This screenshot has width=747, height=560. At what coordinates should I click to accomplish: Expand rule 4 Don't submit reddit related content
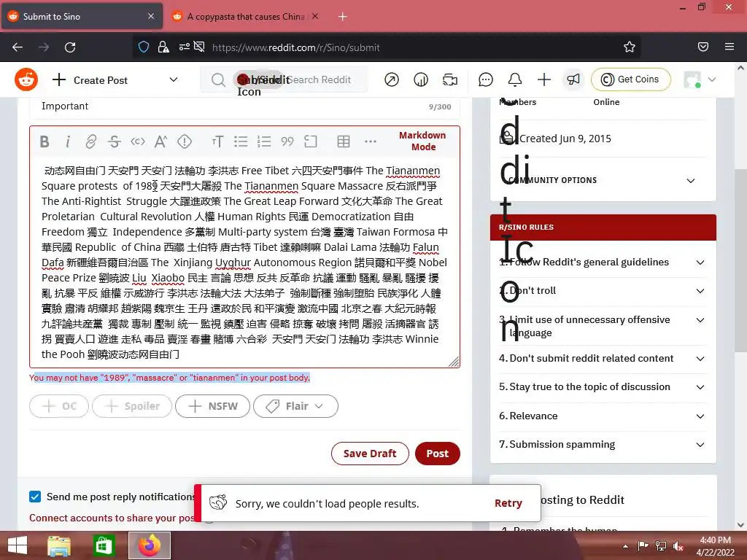coord(603,359)
